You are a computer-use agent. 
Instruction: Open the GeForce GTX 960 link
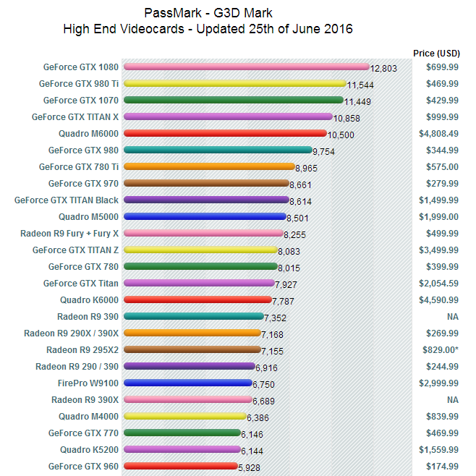(83, 467)
